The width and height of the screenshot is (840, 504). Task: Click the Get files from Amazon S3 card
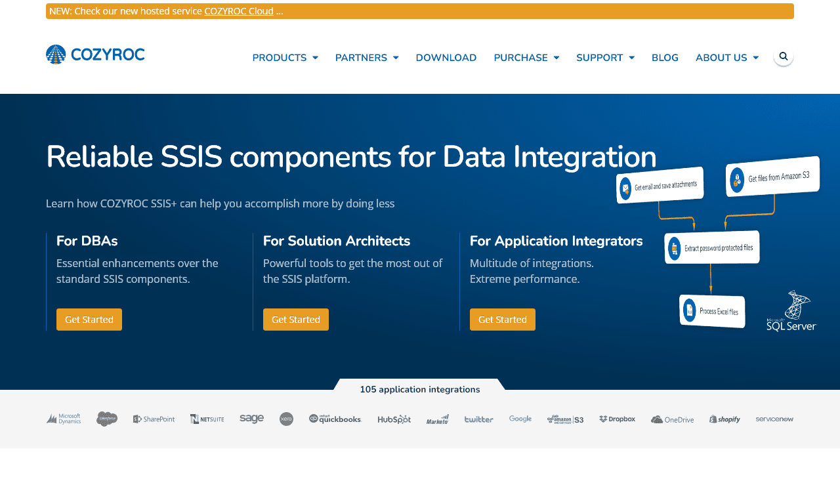[773, 176]
